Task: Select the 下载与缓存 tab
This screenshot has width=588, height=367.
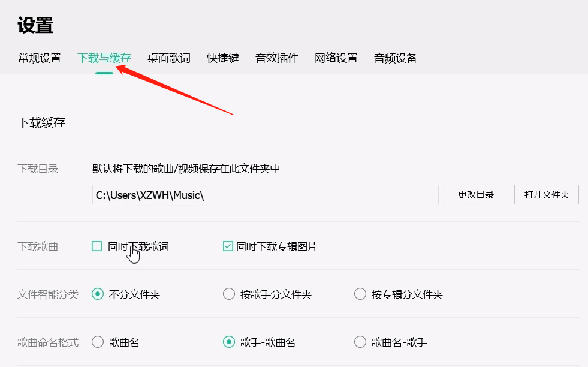Action: click(x=105, y=58)
